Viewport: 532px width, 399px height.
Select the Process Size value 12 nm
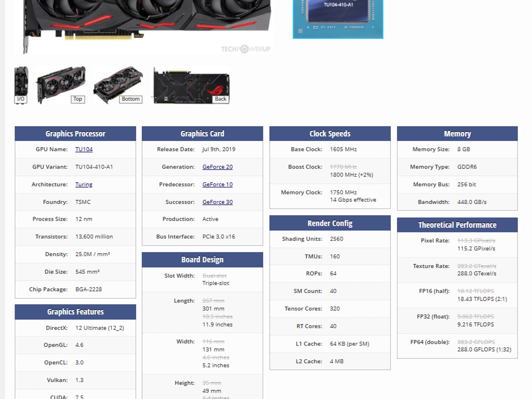(x=84, y=219)
